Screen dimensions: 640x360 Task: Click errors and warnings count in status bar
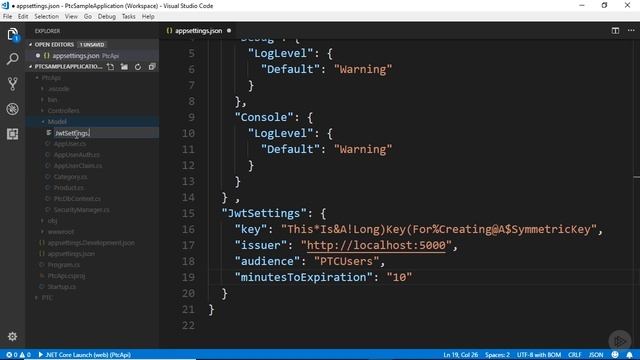(x=18, y=355)
